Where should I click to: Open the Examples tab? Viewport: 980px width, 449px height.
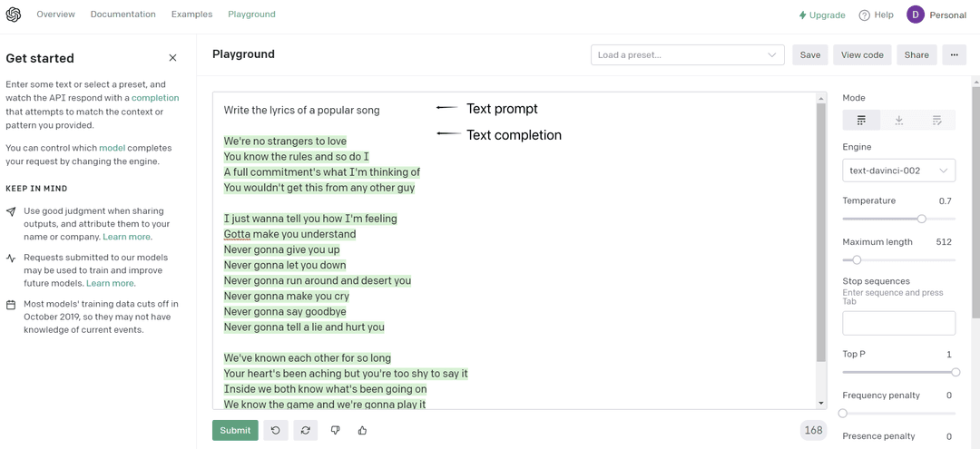[x=191, y=15]
